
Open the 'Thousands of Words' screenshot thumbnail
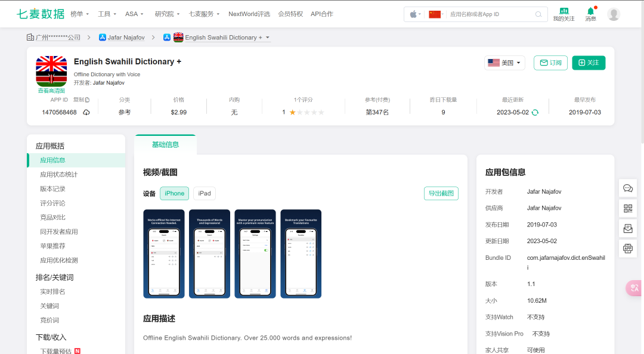209,254
